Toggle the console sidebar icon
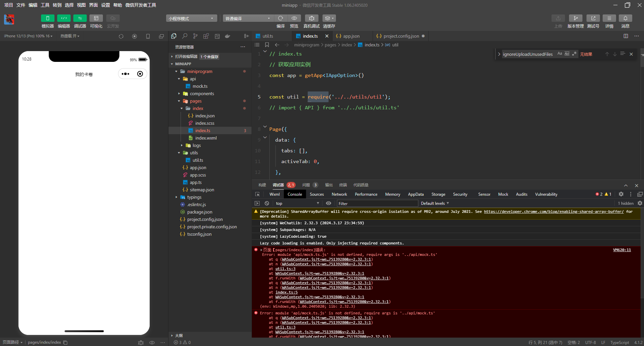 pos(257,203)
